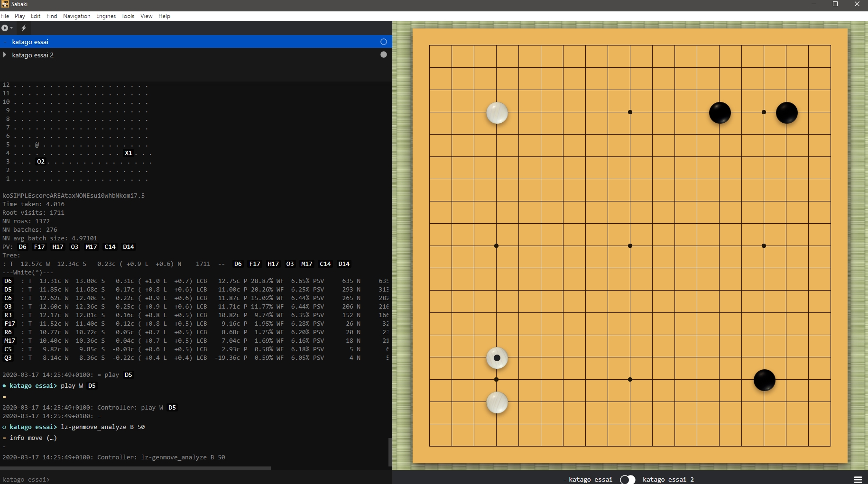Click the black player circle for katago essai 2
This screenshot has width=868, height=484.
tap(384, 55)
